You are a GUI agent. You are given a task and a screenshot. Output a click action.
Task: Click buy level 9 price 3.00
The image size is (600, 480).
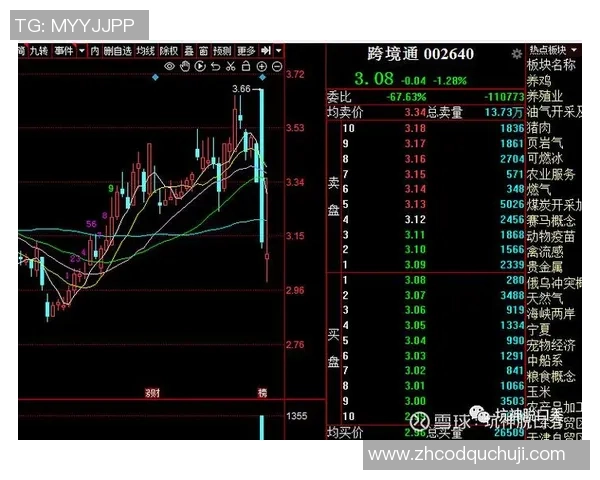tap(415, 401)
